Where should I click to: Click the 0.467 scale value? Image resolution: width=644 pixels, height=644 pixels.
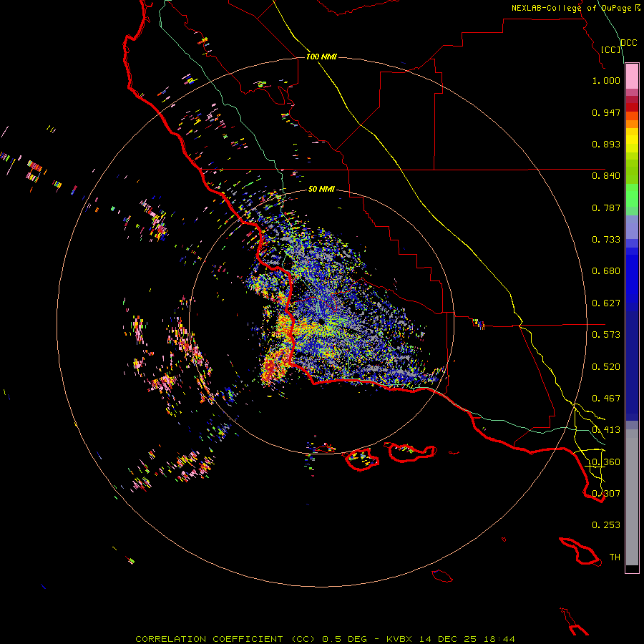pos(606,399)
